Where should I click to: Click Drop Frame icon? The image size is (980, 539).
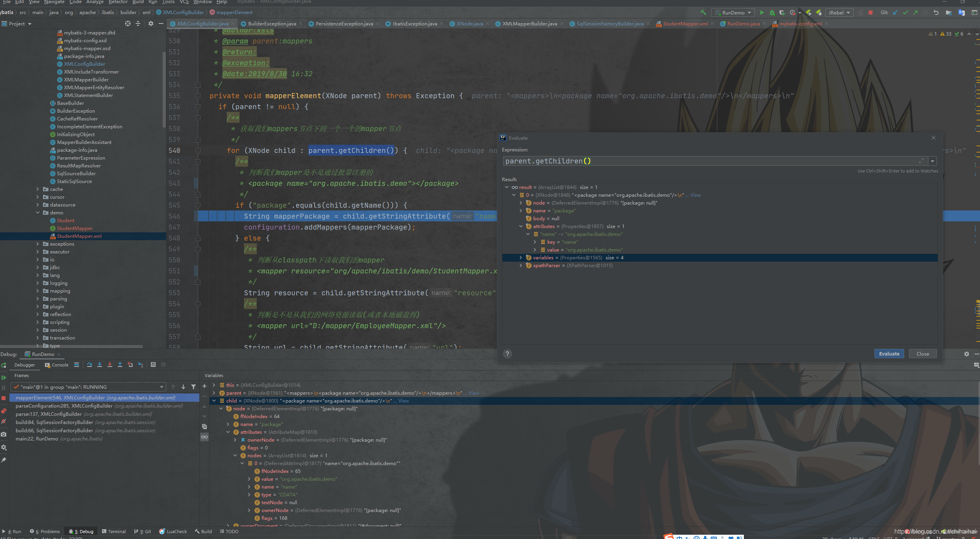coord(130,365)
